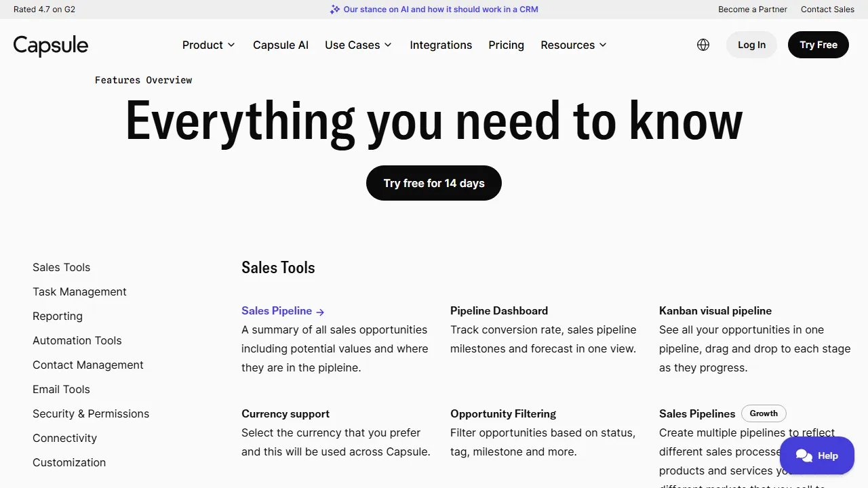Image resolution: width=868 pixels, height=488 pixels.
Task: Click Contact Sales link
Action: 827,9
